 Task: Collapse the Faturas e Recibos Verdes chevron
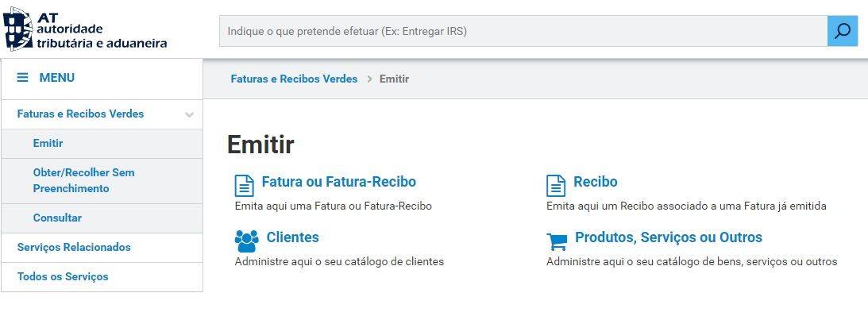tap(189, 114)
